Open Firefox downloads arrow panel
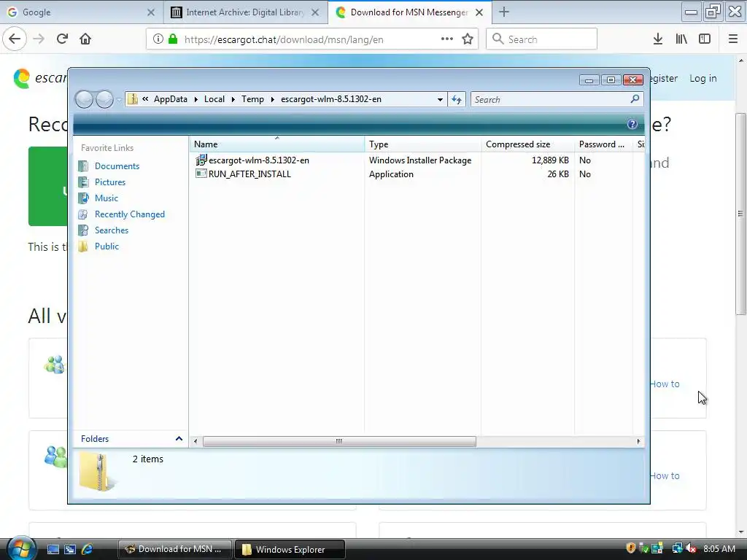This screenshot has height=560, width=747. [658, 39]
